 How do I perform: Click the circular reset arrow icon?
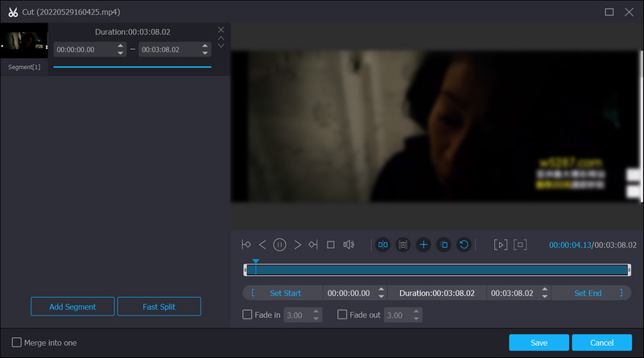464,245
